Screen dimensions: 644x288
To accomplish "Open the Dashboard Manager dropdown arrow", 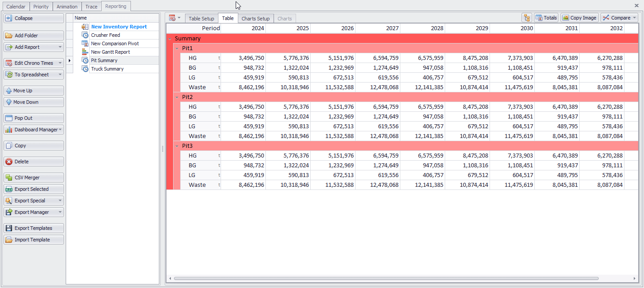I will 60,130.
